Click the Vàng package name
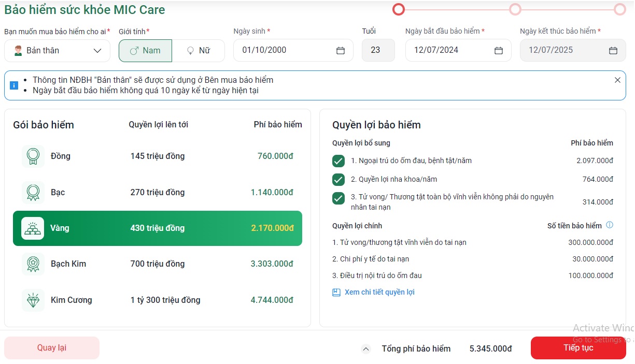Screen dimensions: 635x364 [60, 228]
